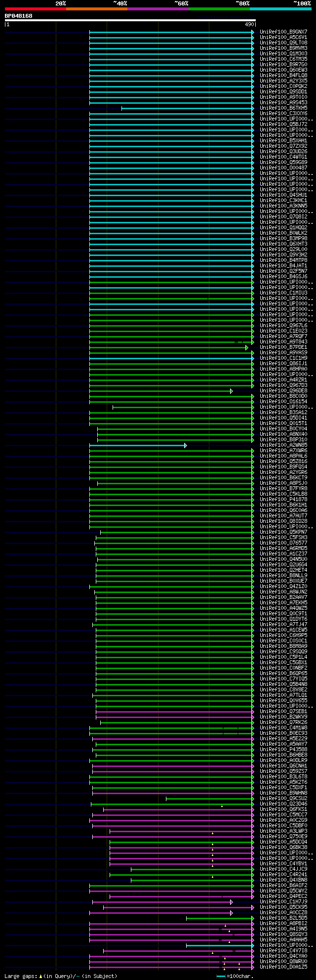Select label UniRef100_A8PBI2

tap(283, 924)
